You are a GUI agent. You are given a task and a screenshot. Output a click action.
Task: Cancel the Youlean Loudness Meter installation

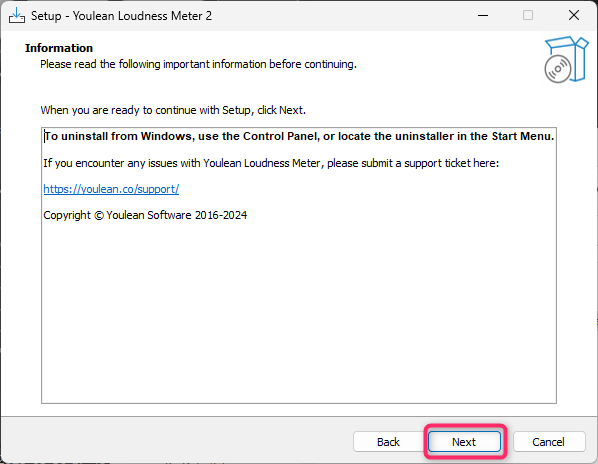tap(548, 442)
